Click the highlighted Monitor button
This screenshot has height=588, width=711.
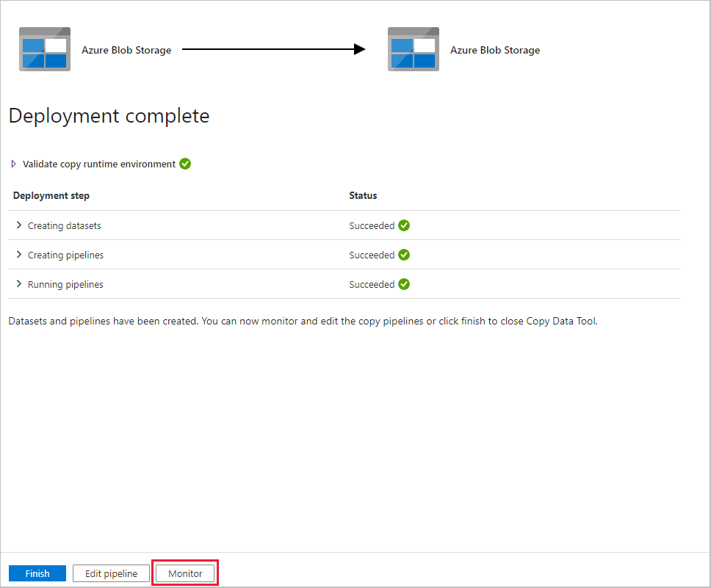184,573
